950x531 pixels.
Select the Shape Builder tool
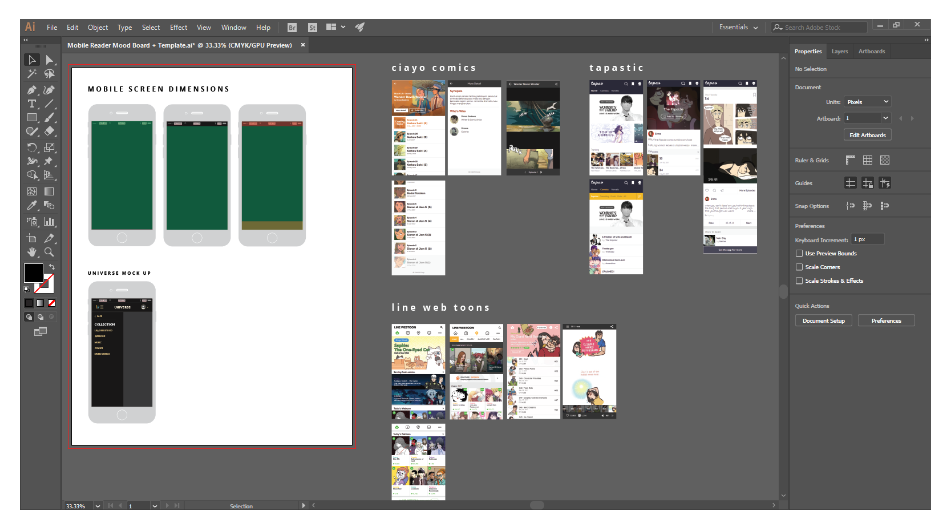click(32, 175)
